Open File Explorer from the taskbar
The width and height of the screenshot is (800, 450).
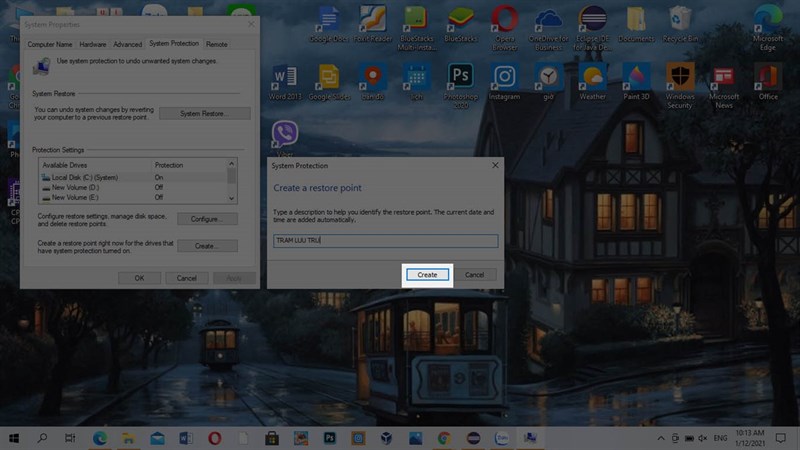coord(128,438)
